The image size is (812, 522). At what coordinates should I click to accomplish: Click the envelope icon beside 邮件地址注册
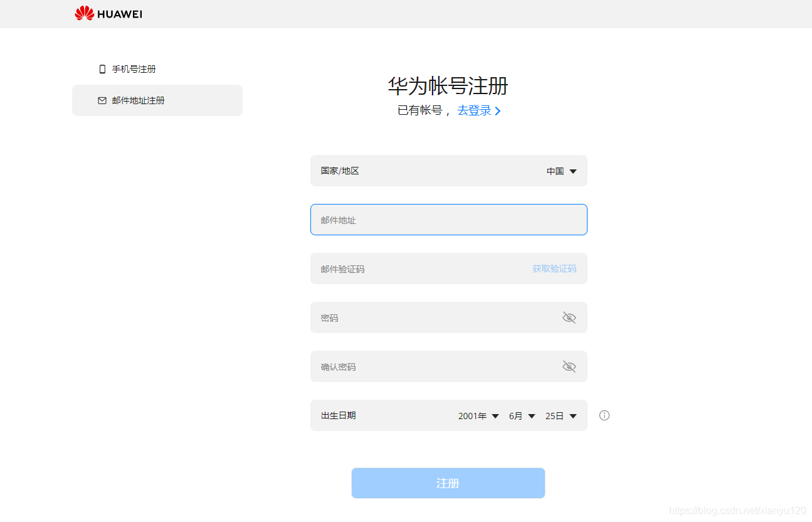(x=102, y=100)
